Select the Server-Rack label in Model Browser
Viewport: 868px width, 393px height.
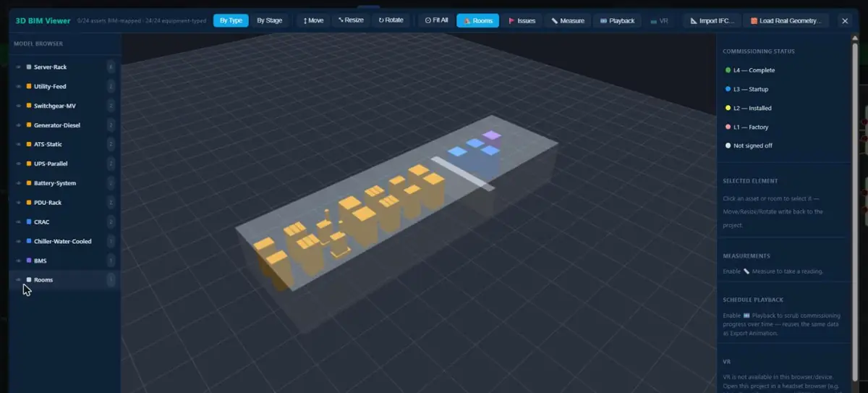[50, 67]
